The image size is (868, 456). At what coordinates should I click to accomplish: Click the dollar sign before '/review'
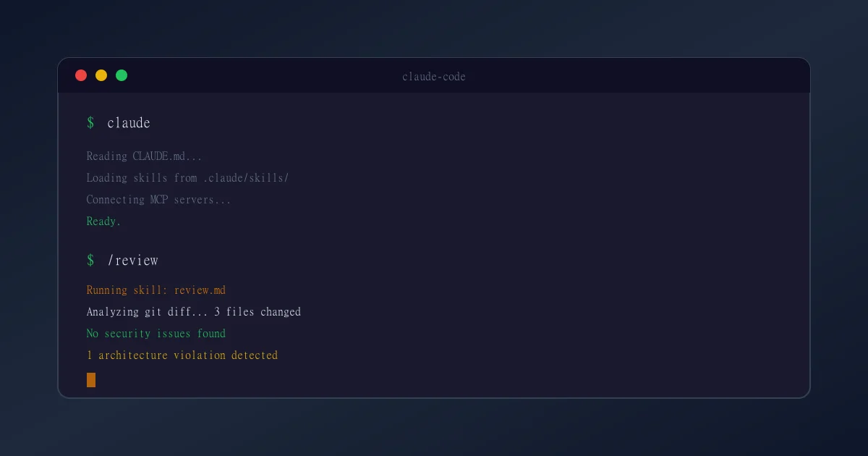(x=90, y=260)
